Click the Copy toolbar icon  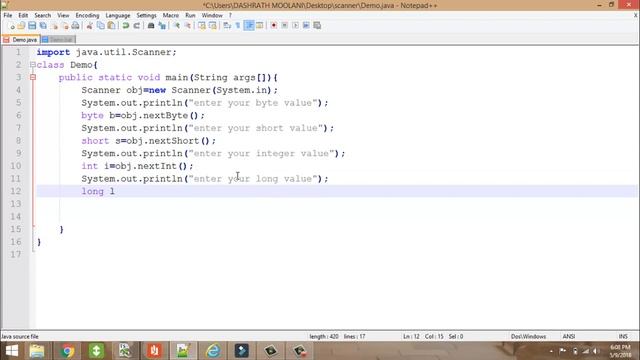[100, 26]
